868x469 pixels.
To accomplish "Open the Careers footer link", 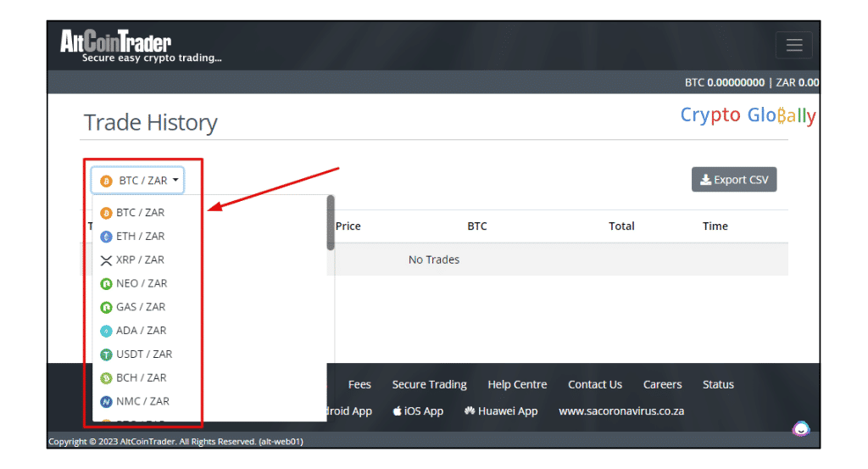I will [x=662, y=384].
